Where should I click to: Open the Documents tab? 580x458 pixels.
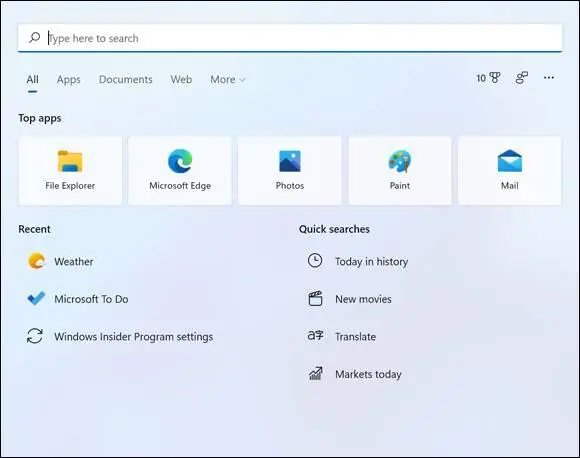pyautogui.click(x=125, y=79)
